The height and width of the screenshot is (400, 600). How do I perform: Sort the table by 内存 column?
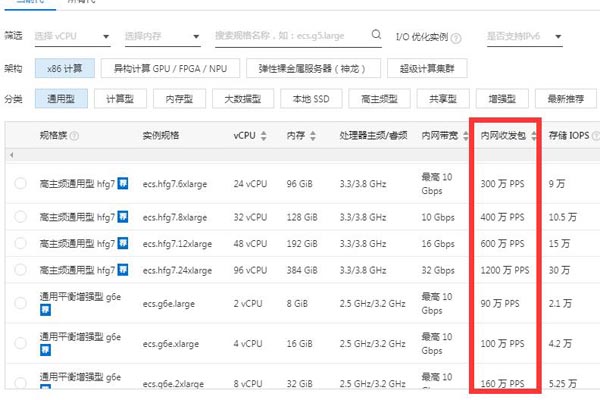click(x=308, y=135)
